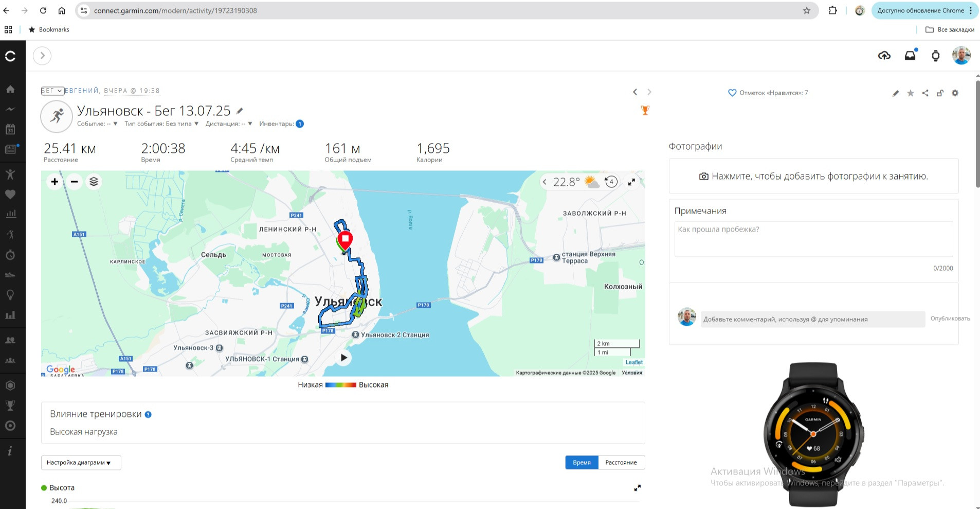Like the activity with heart icon
The height and width of the screenshot is (509, 980).
tap(732, 93)
